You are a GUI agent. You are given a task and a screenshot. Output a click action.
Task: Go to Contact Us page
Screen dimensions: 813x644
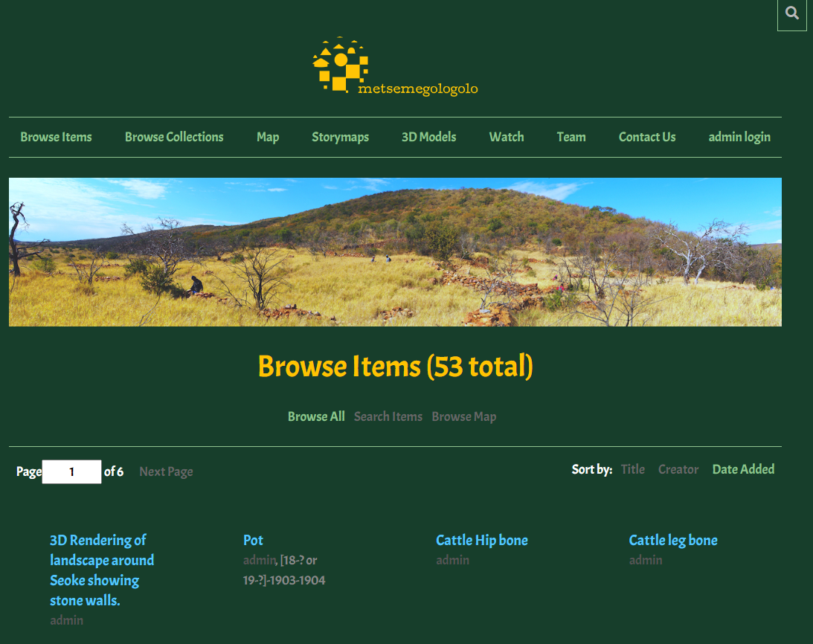[x=647, y=137]
